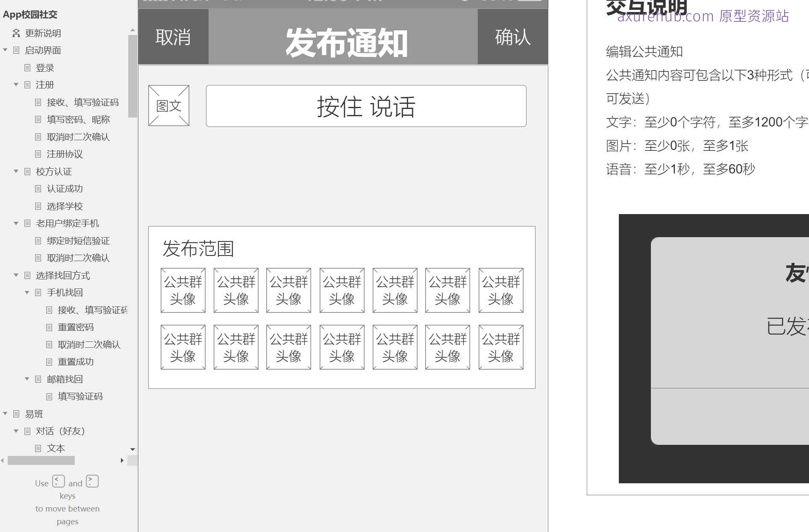Click the sidebar horizontal scrollbar
Image resolution: width=809 pixels, height=532 pixels.
42,461
